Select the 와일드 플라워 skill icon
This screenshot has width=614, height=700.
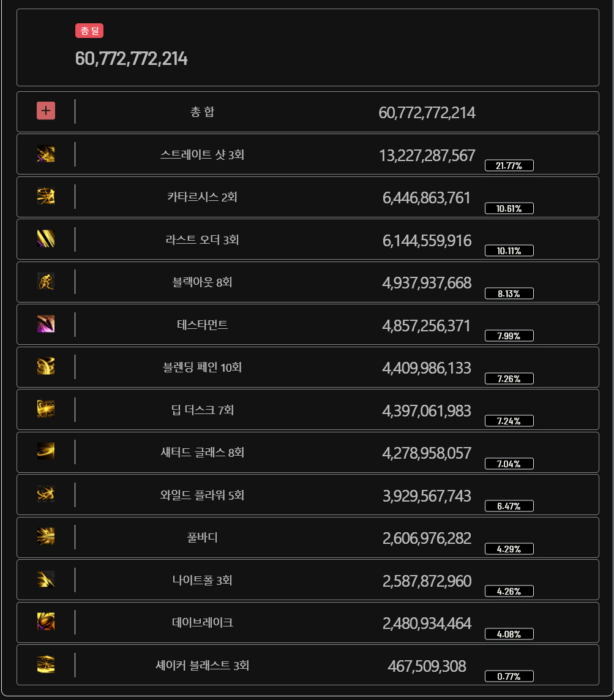[46, 494]
